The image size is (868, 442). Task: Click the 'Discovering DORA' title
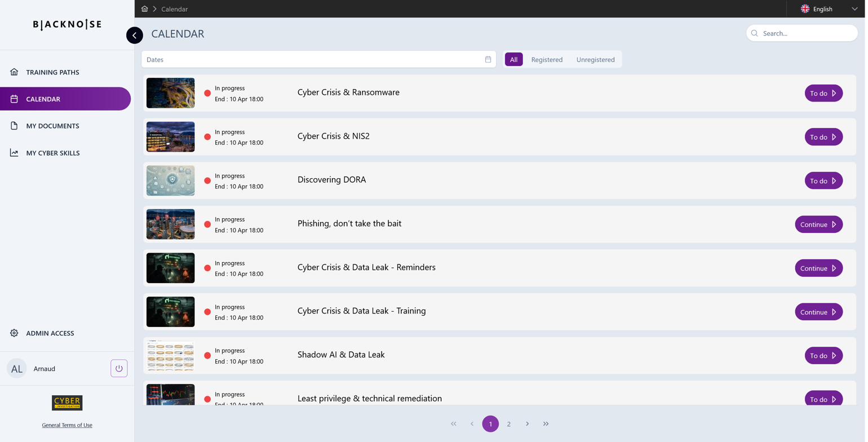click(x=331, y=180)
